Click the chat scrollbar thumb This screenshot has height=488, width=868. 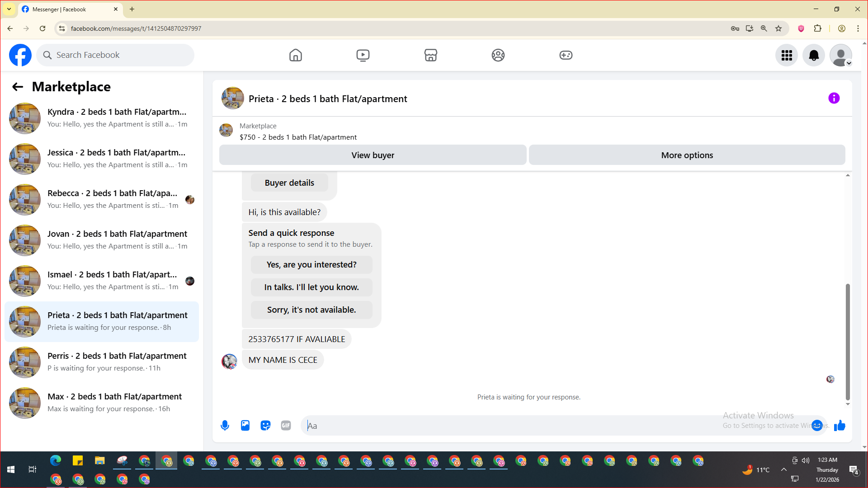pos(848,341)
